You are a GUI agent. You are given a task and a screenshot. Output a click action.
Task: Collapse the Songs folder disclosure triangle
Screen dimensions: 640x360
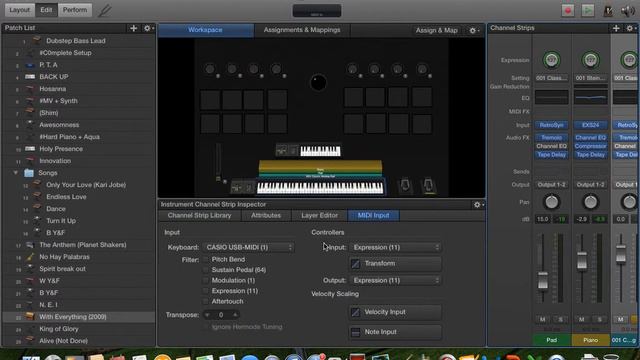[x=16, y=173]
